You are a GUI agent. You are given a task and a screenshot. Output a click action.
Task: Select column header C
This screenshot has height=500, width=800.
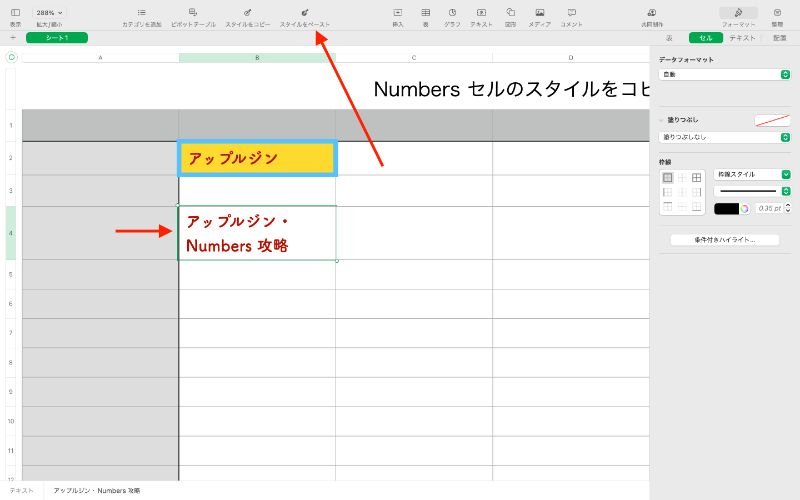click(x=414, y=58)
